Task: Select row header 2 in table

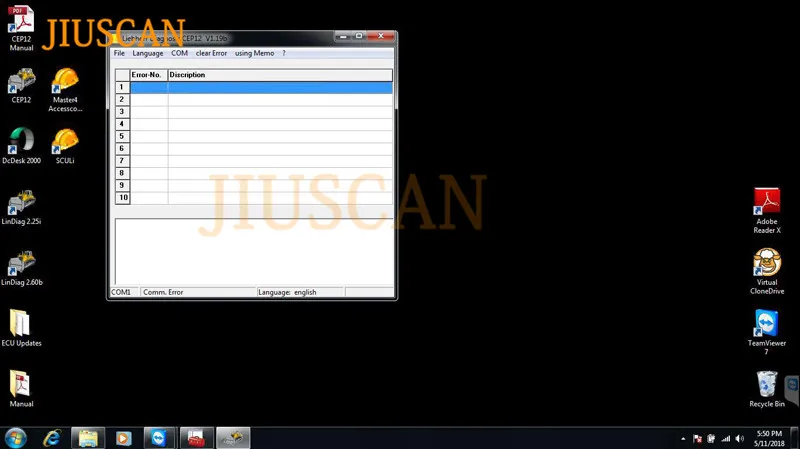Action: tap(122, 99)
